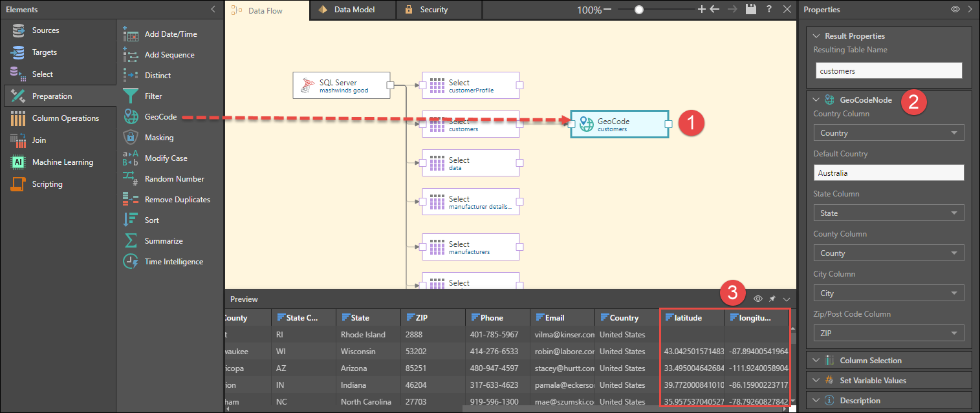Screen dimensions: 980x413
Task: Click the zoom slider handle
Action: (639, 10)
